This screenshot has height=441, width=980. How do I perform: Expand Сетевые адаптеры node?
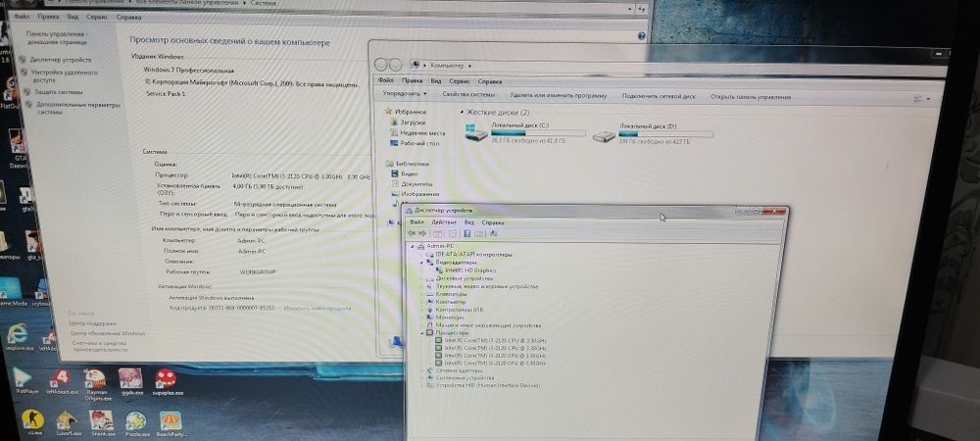tap(421, 370)
